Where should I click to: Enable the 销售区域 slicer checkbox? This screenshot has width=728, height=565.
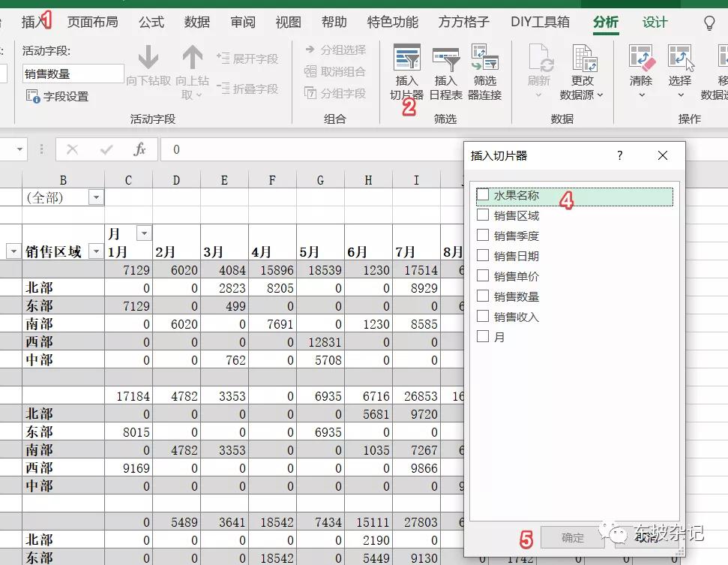(x=484, y=214)
